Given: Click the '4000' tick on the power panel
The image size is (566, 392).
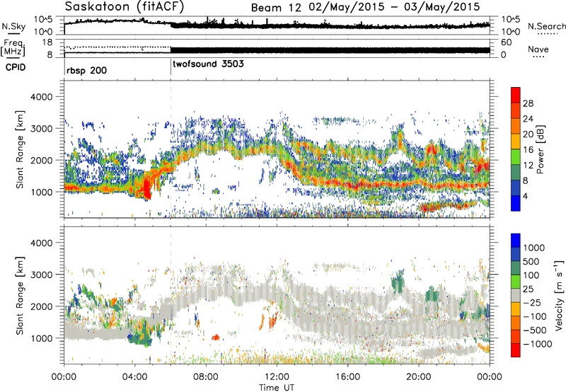Looking at the screenshot, I should [41, 97].
